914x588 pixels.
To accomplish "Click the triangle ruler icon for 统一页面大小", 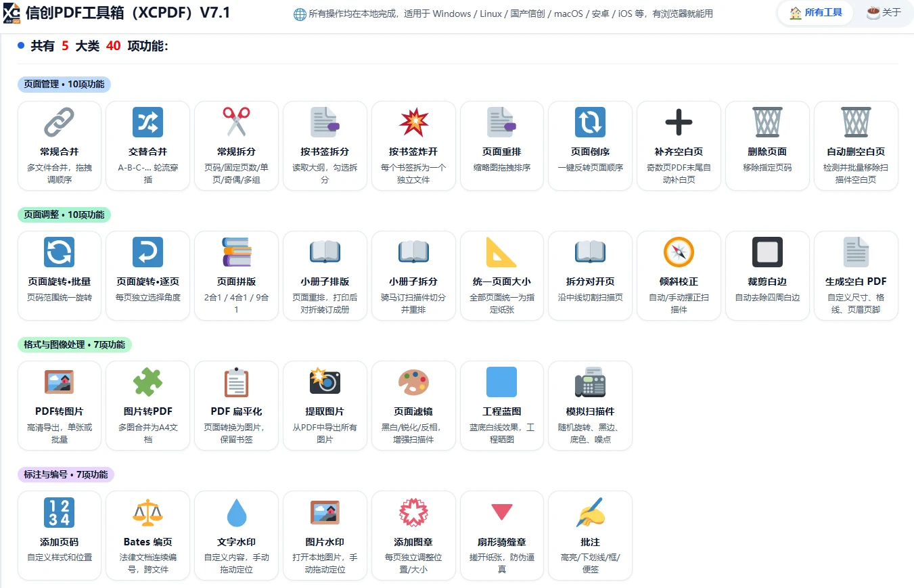I will pyautogui.click(x=502, y=252).
